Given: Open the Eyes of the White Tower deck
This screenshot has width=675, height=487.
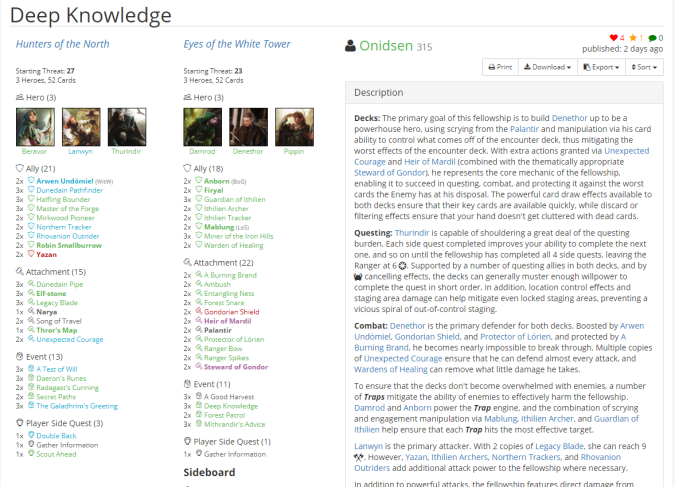Looking at the screenshot, I should point(237,44).
